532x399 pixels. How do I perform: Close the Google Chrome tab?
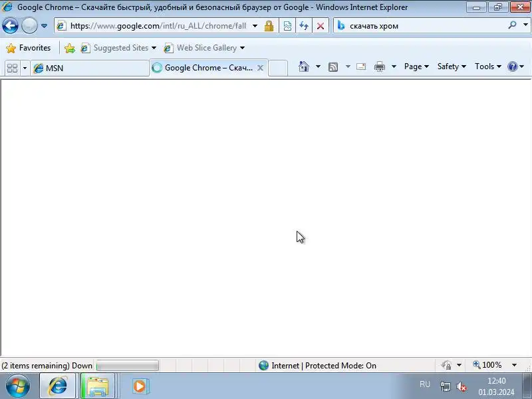pos(260,68)
